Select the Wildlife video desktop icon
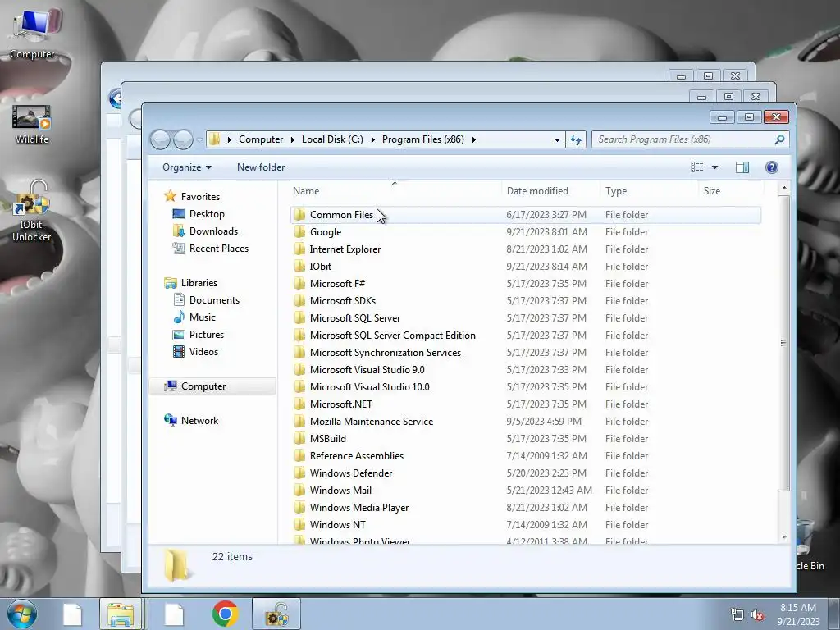This screenshot has height=630, width=840. [32, 125]
